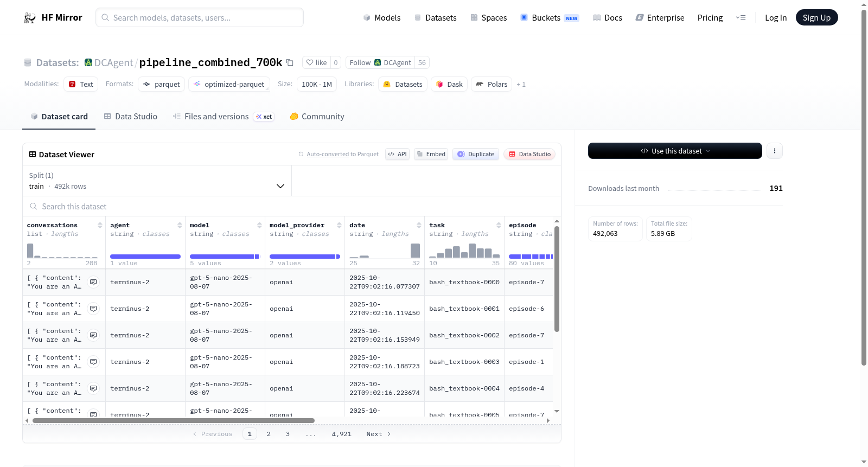868x467 pixels.
Task: Click the DCAgent organization avatar in the title
Action: pos(88,62)
